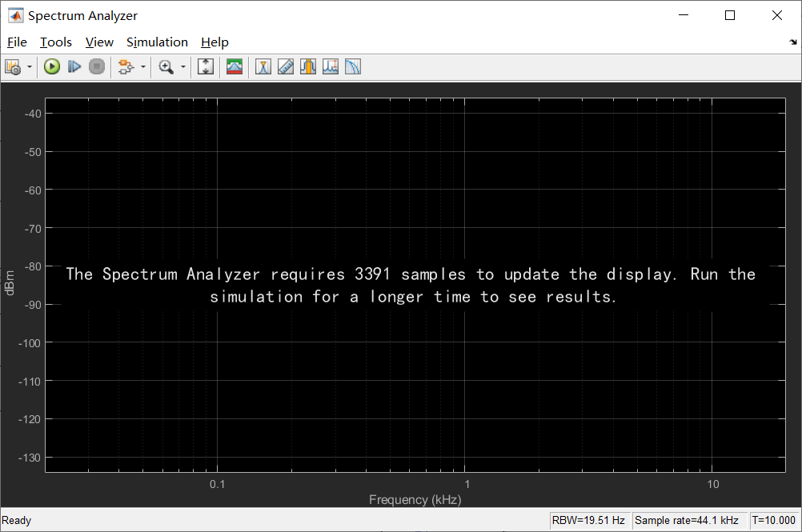Toggle the Channel Measurements icon
Screen dimensions: 802x532
coord(308,66)
